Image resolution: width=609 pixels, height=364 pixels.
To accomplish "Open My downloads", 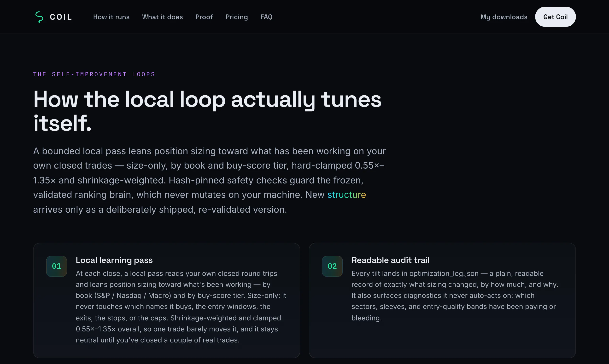I will [x=504, y=17].
